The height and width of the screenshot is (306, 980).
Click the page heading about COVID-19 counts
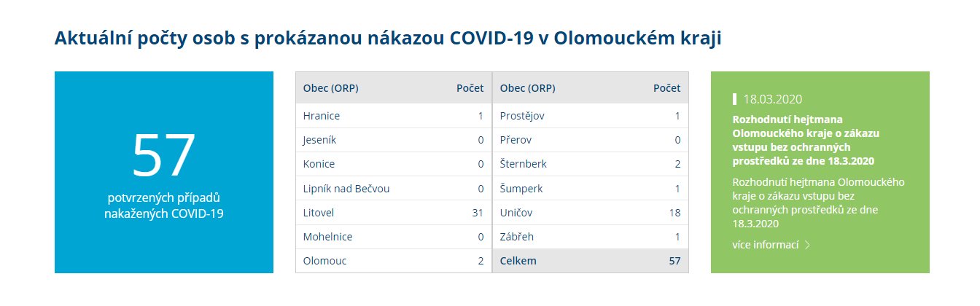pos(388,39)
